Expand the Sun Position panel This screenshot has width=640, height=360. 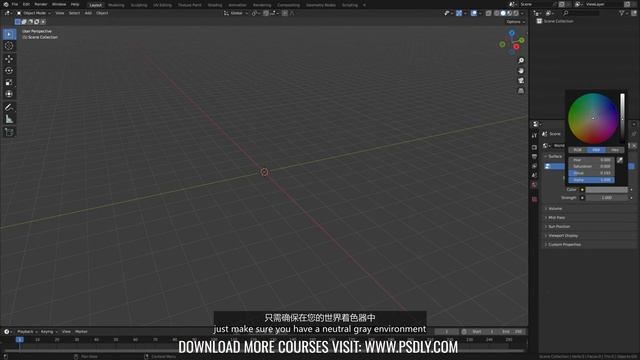click(x=558, y=227)
